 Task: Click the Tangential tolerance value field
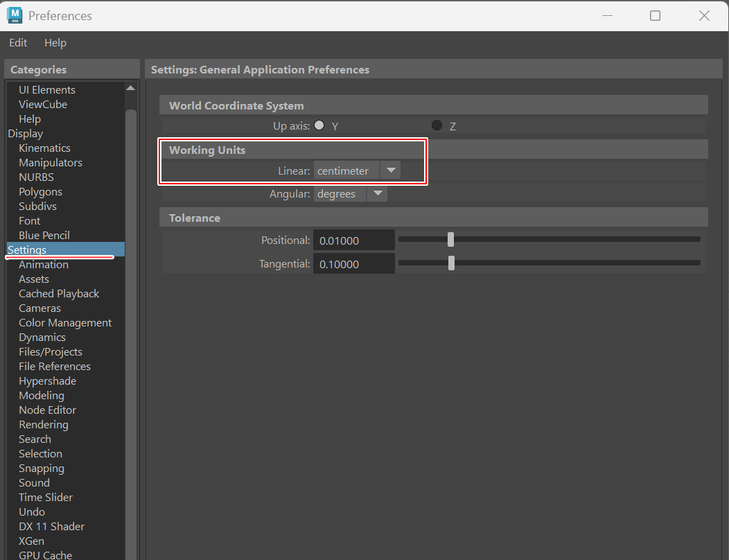pos(354,263)
